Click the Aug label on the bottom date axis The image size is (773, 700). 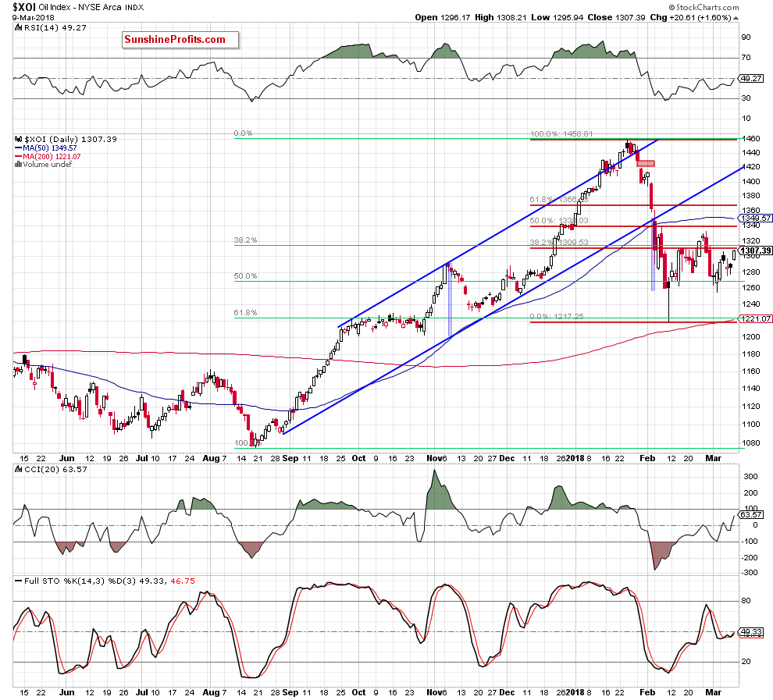(x=211, y=692)
